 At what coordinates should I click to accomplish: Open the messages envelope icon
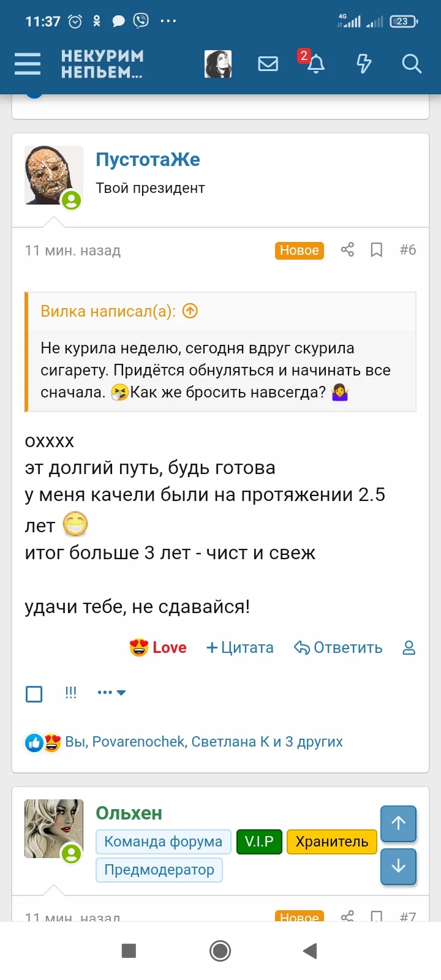click(x=268, y=63)
